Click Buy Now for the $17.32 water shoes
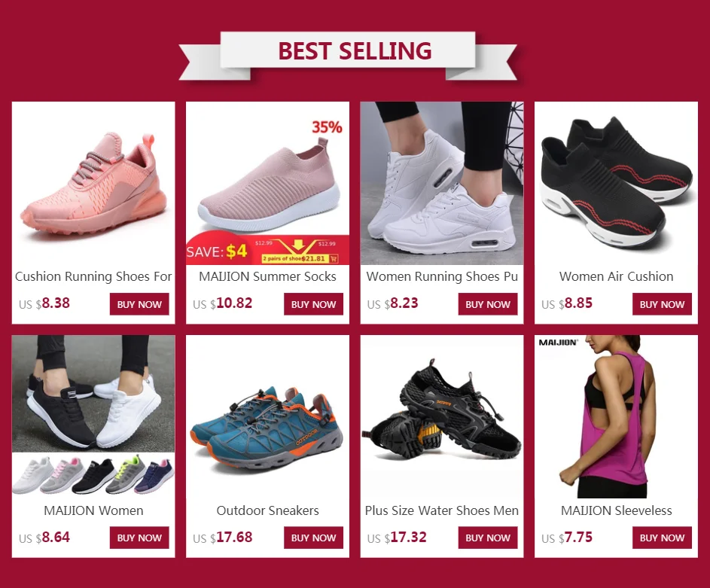Viewport: 710px width, 588px height. 488,538
